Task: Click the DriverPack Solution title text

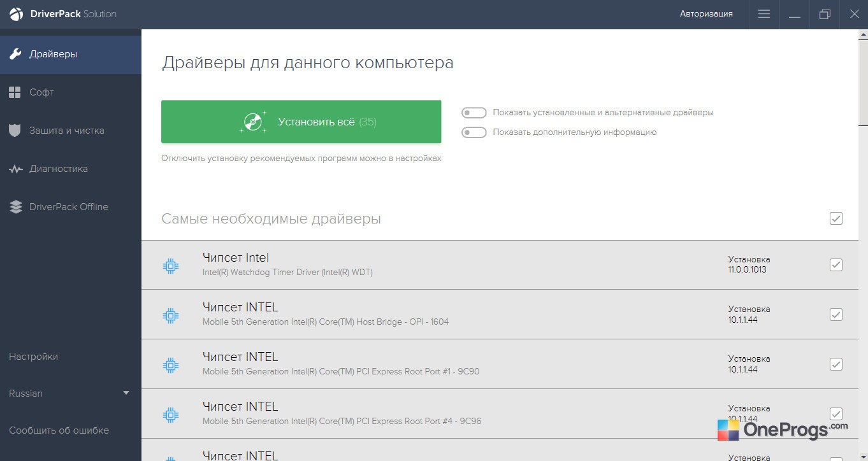Action: 73,13
